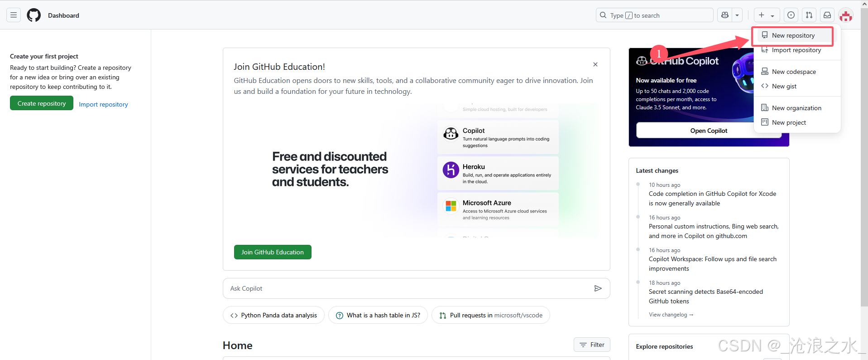Click the Copilot offer card icon
This screenshot has height=360, width=868.
[451, 134]
